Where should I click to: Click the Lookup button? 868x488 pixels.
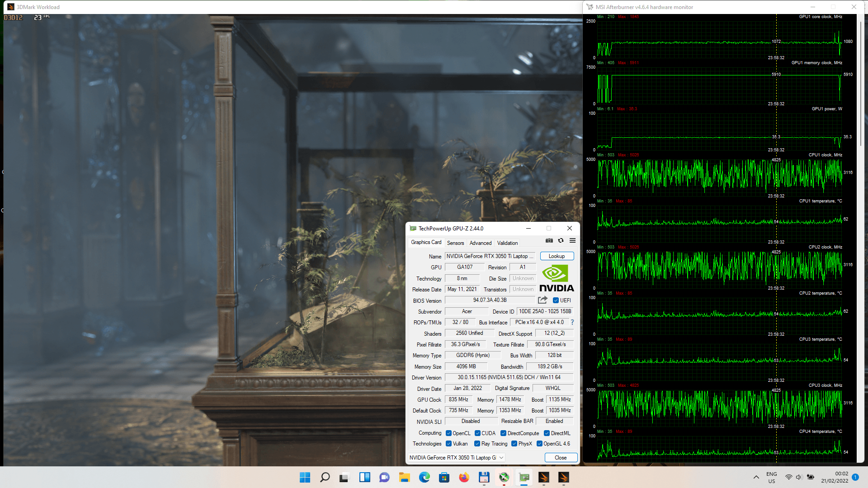[557, 256]
